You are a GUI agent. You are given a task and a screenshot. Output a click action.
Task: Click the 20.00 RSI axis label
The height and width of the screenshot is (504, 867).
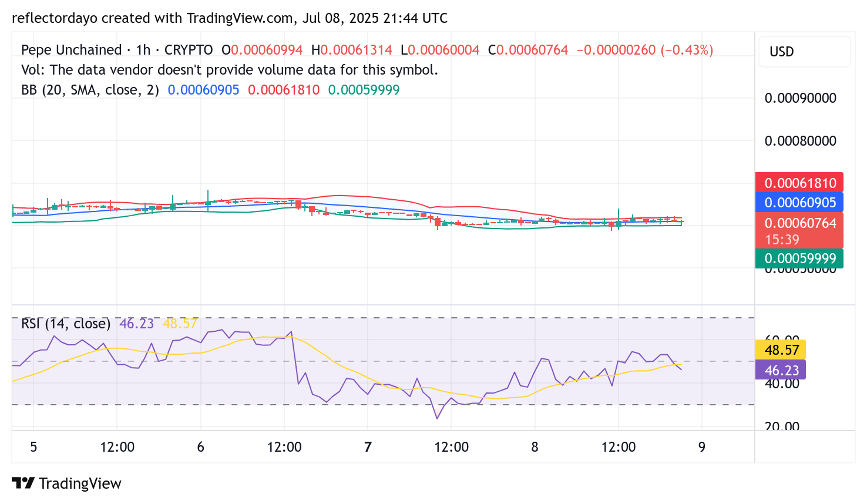point(782,426)
